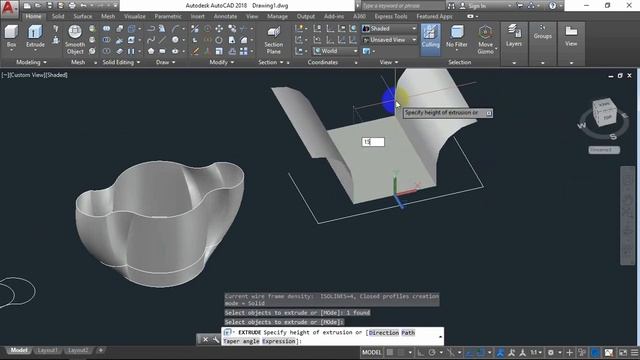This screenshot has width=640, height=360.
Task: Toggle Isolate Objects icon in status bar
Action: coord(582,352)
